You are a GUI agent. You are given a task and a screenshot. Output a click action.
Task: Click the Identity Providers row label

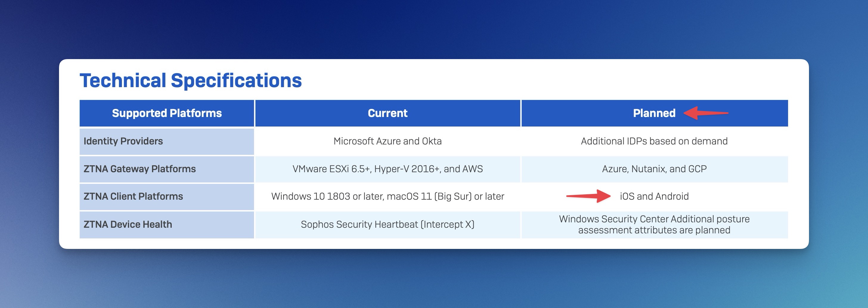tap(123, 141)
